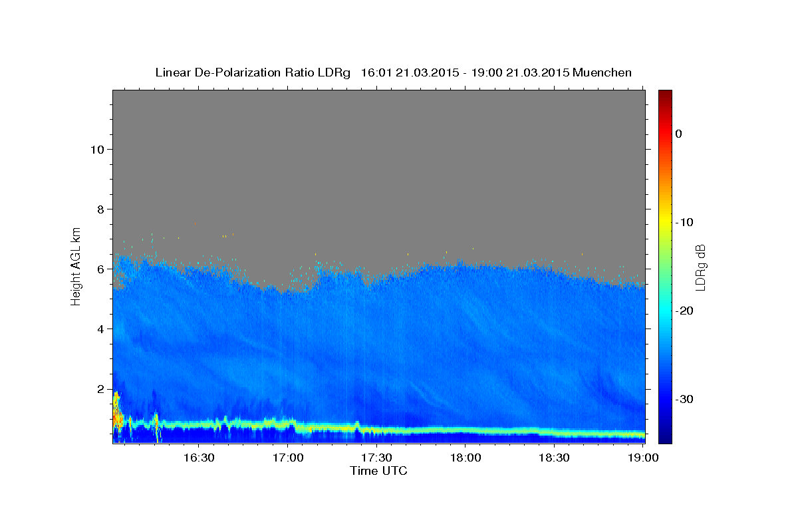Click the 18:30 time tick label
The image size is (798, 532).
click(x=555, y=458)
